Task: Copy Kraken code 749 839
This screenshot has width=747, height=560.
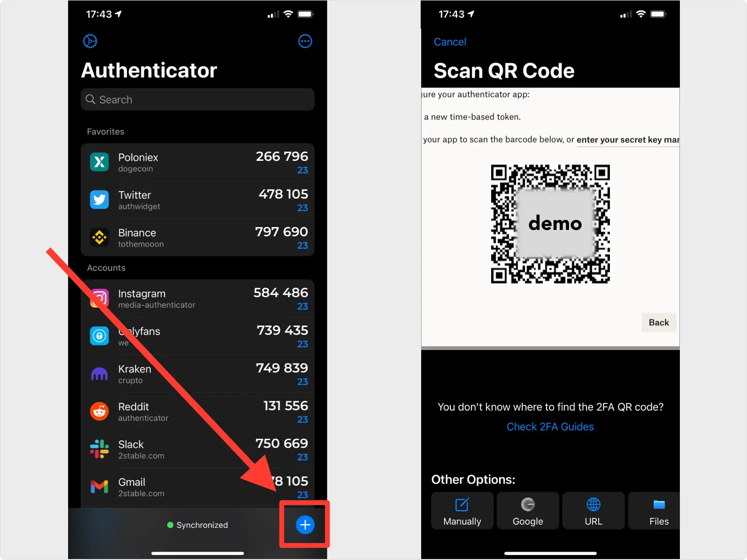Action: (x=282, y=368)
